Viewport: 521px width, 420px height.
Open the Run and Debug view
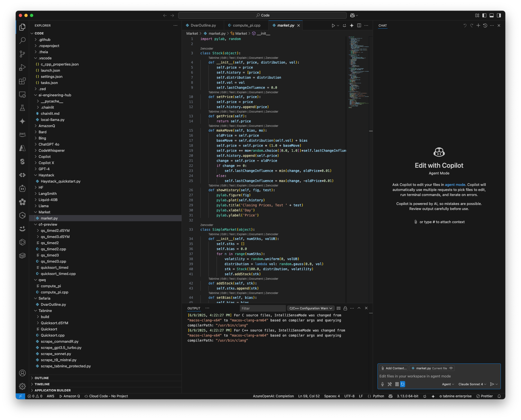[x=22, y=67]
